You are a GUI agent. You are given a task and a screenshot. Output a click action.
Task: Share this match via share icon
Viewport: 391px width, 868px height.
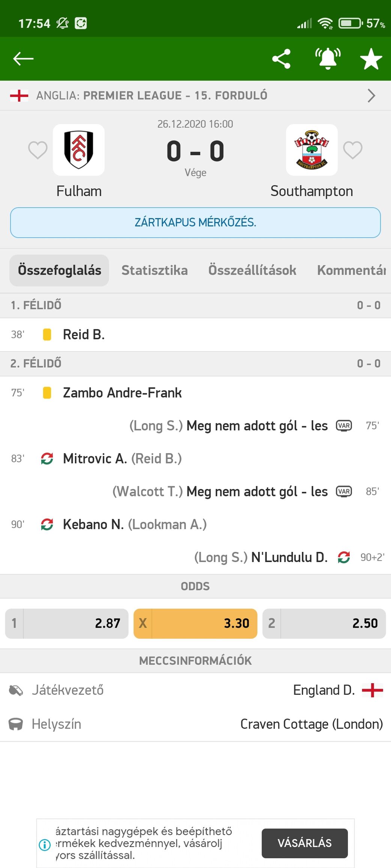coord(281,59)
